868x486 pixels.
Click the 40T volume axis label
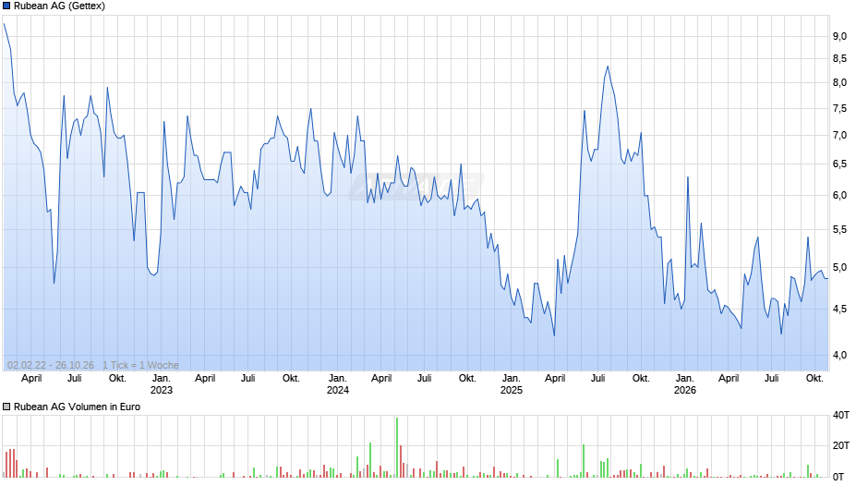click(841, 415)
